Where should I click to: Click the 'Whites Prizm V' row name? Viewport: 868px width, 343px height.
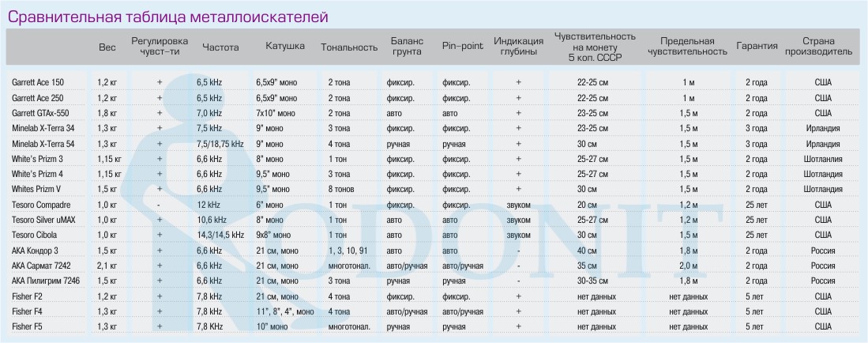coord(36,190)
